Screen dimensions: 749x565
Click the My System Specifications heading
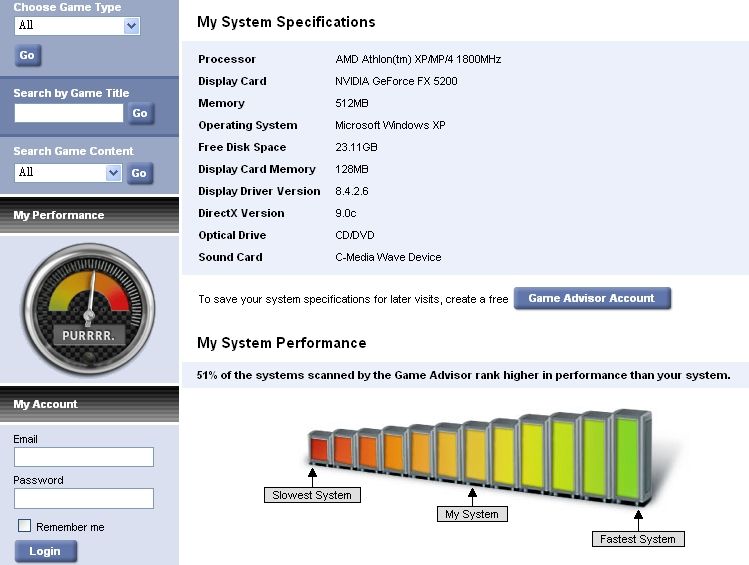pyautogui.click(x=286, y=22)
